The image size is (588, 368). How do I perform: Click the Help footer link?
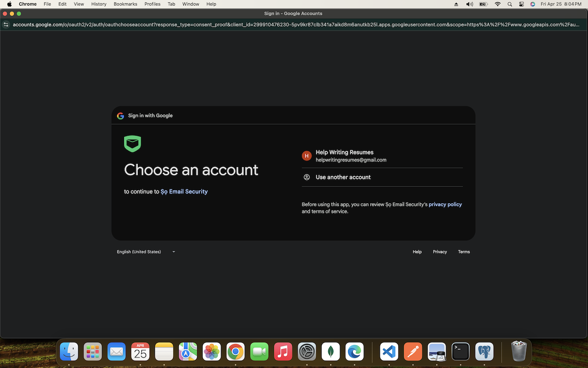pyautogui.click(x=417, y=252)
